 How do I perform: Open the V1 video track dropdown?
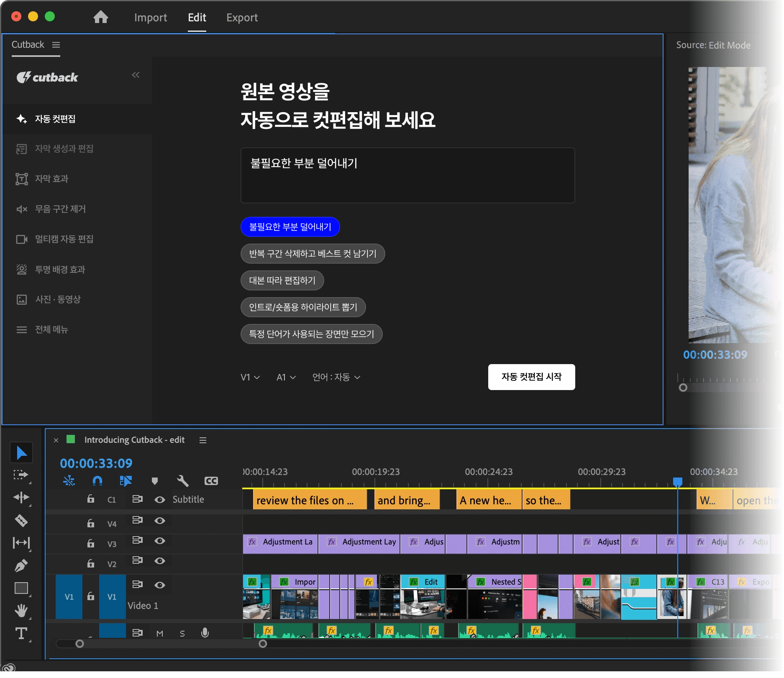click(x=250, y=378)
